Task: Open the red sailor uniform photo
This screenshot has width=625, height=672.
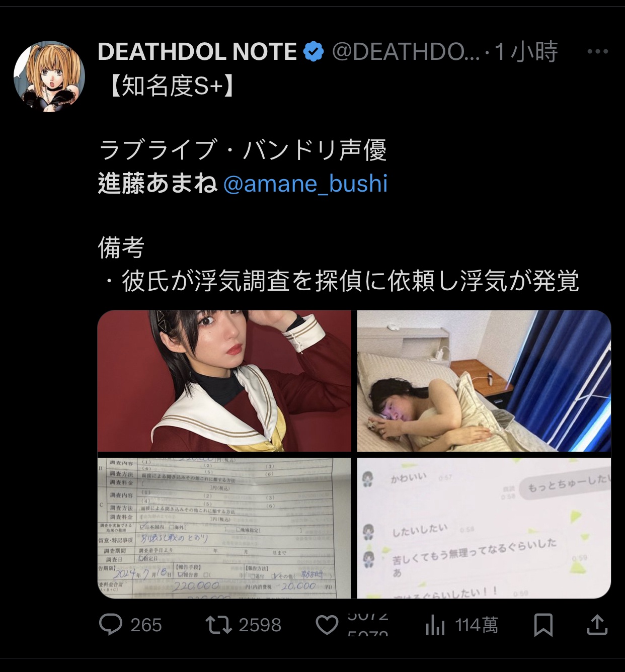Action: [x=224, y=381]
